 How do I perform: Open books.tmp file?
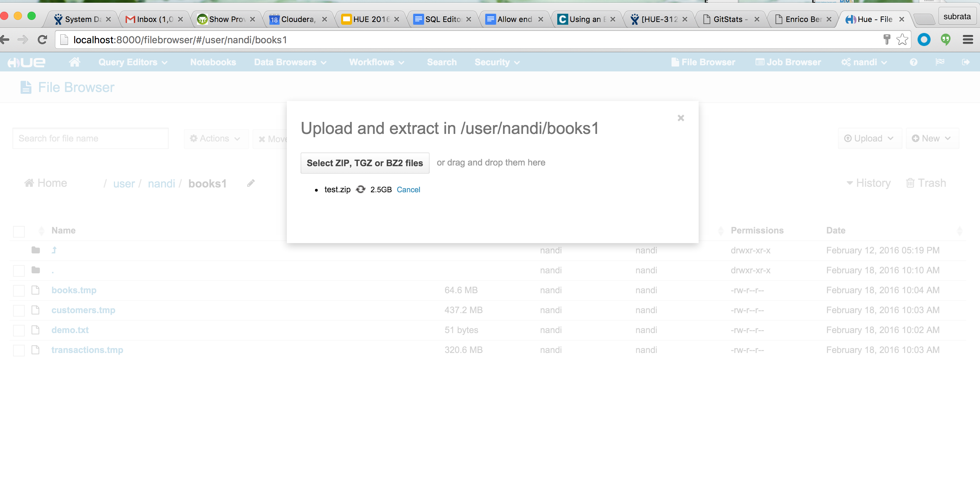pos(74,290)
